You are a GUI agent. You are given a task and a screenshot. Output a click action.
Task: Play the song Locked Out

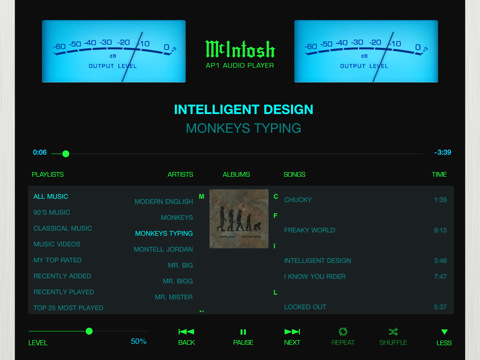(305, 307)
